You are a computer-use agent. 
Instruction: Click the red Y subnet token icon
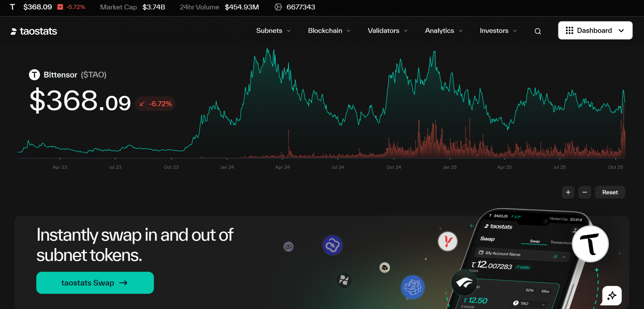click(448, 241)
